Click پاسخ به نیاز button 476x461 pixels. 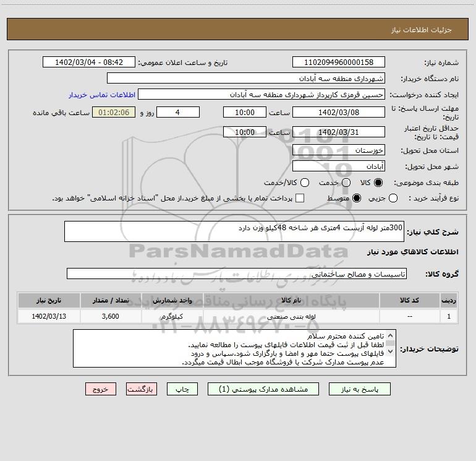tap(359, 389)
